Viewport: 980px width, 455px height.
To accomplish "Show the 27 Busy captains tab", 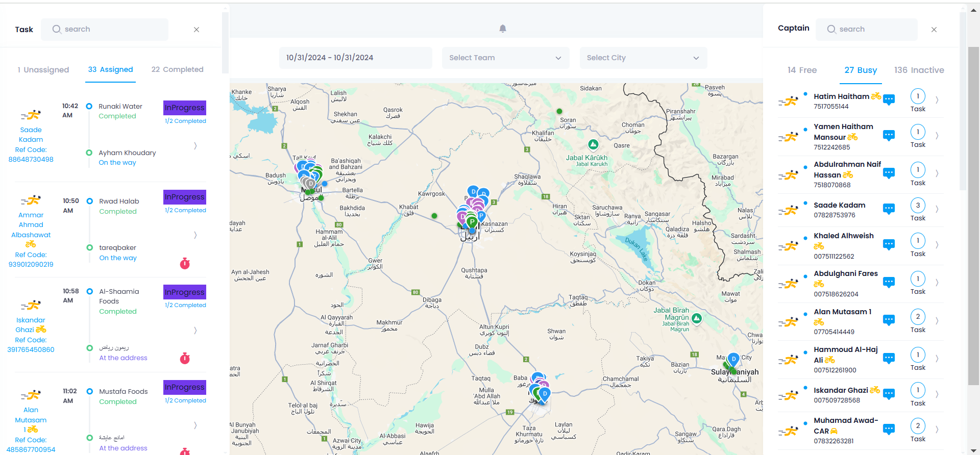I will pyautogui.click(x=861, y=70).
